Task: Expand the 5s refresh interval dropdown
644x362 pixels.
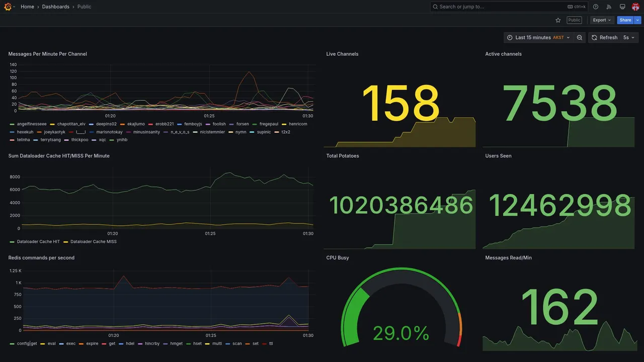Action: coord(629,38)
